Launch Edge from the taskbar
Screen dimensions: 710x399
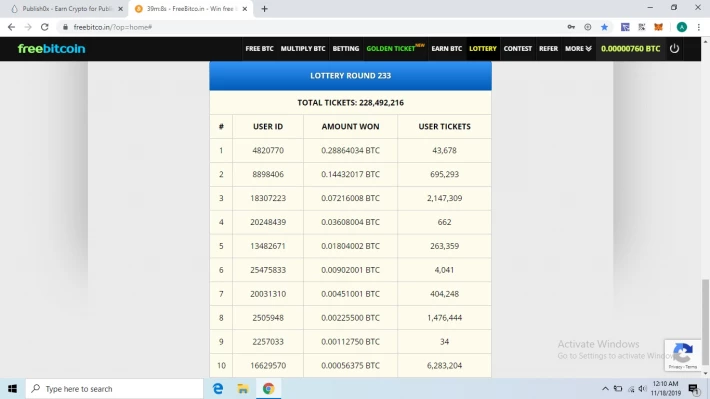pos(218,389)
